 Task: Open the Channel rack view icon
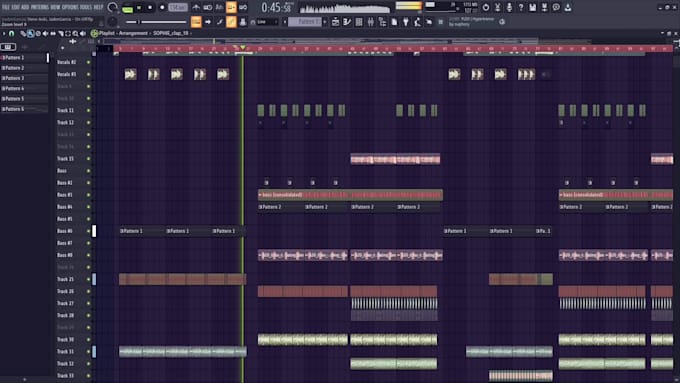[x=359, y=22]
